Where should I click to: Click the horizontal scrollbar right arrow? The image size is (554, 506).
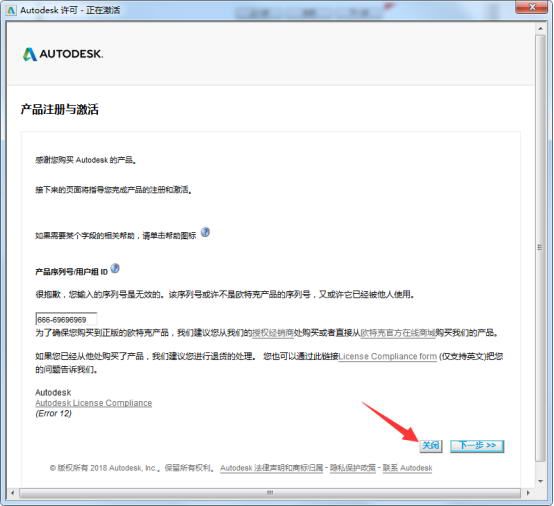(x=528, y=493)
